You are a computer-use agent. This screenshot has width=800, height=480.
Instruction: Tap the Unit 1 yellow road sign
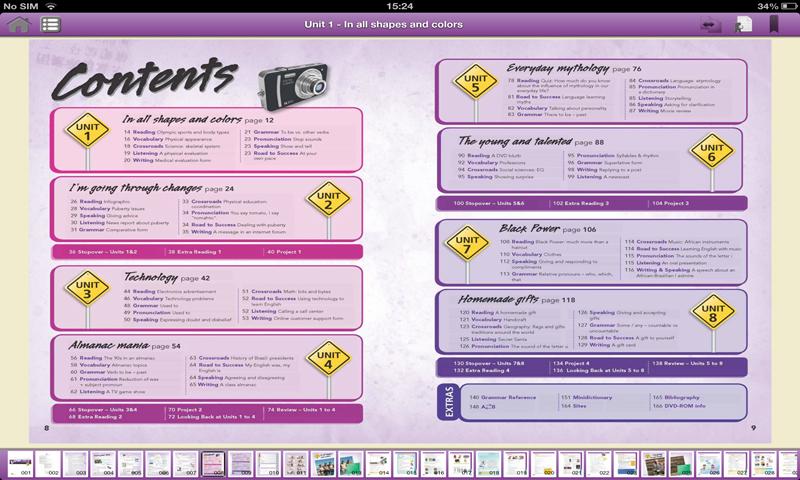(87, 131)
